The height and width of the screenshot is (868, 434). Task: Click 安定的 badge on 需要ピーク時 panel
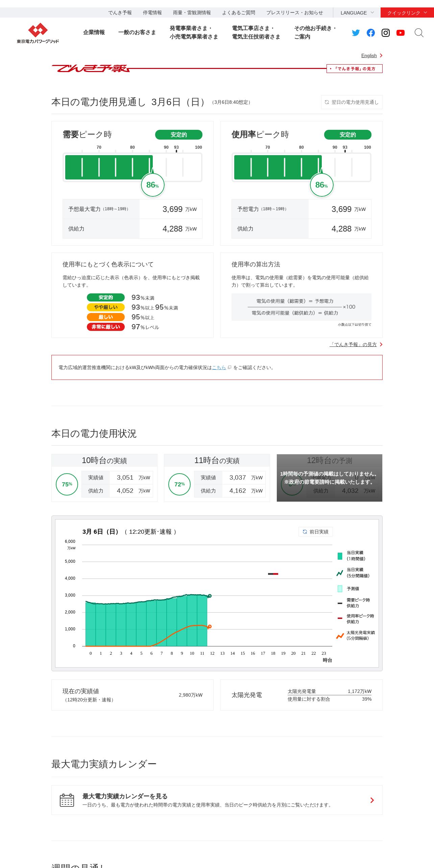tap(179, 135)
